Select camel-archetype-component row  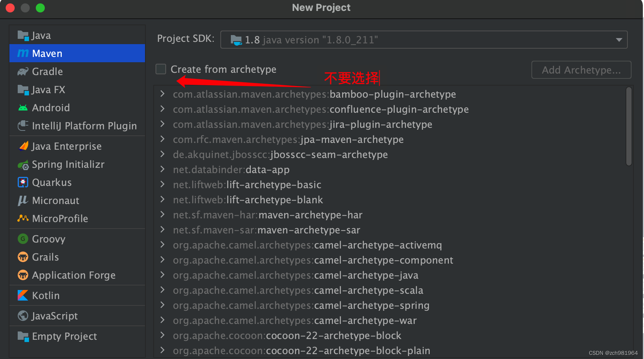pos(390,260)
